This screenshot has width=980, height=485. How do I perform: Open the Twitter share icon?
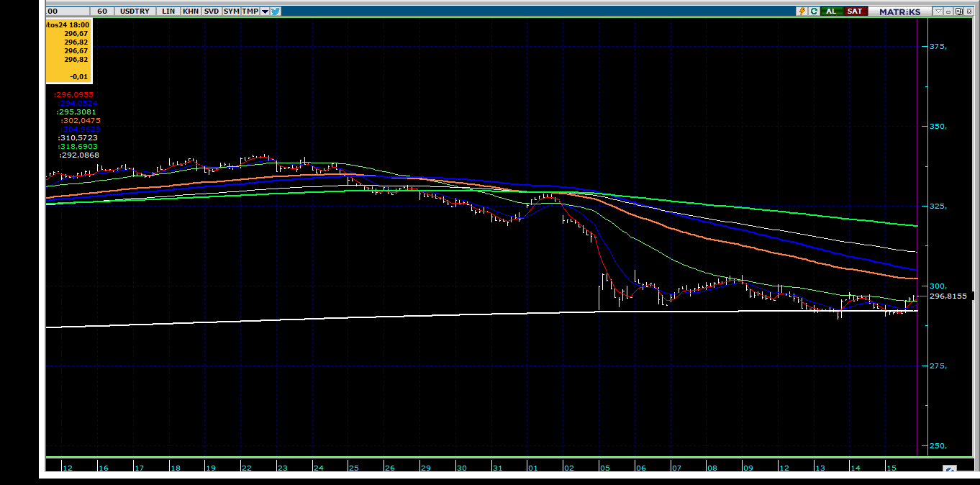point(276,12)
